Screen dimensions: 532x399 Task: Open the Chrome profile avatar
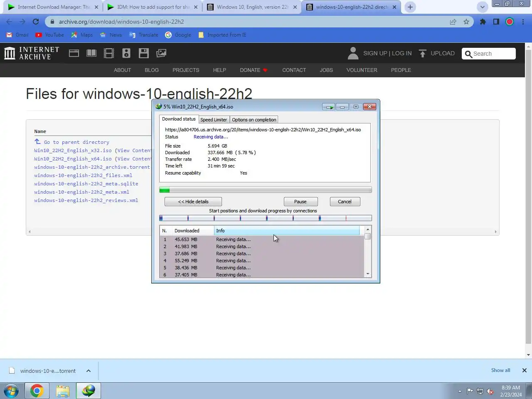(x=510, y=22)
